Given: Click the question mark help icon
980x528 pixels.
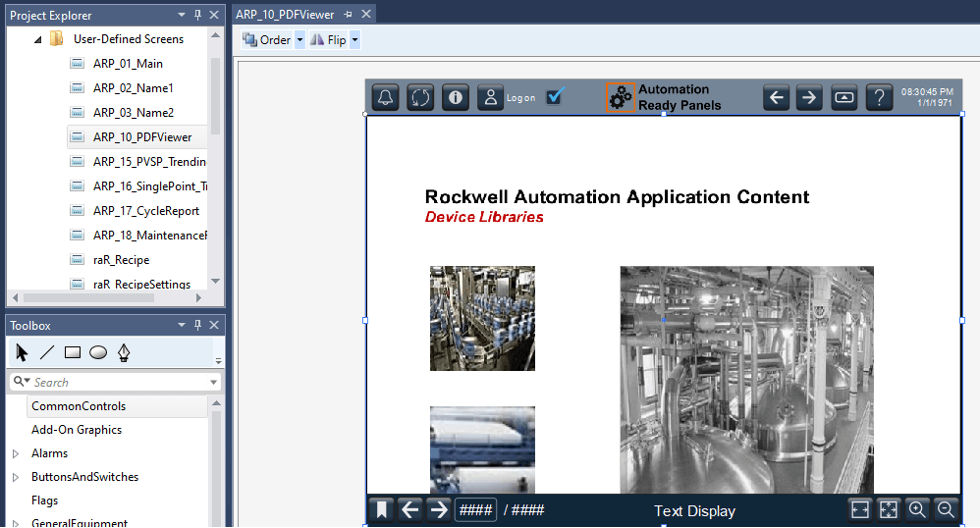Looking at the screenshot, I should coord(879,97).
